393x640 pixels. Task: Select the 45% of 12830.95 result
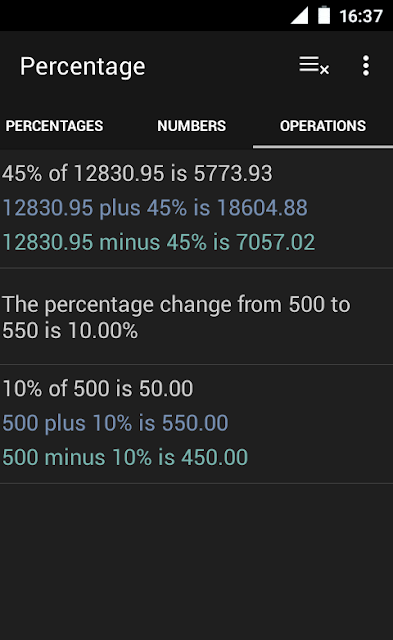click(x=137, y=173)
